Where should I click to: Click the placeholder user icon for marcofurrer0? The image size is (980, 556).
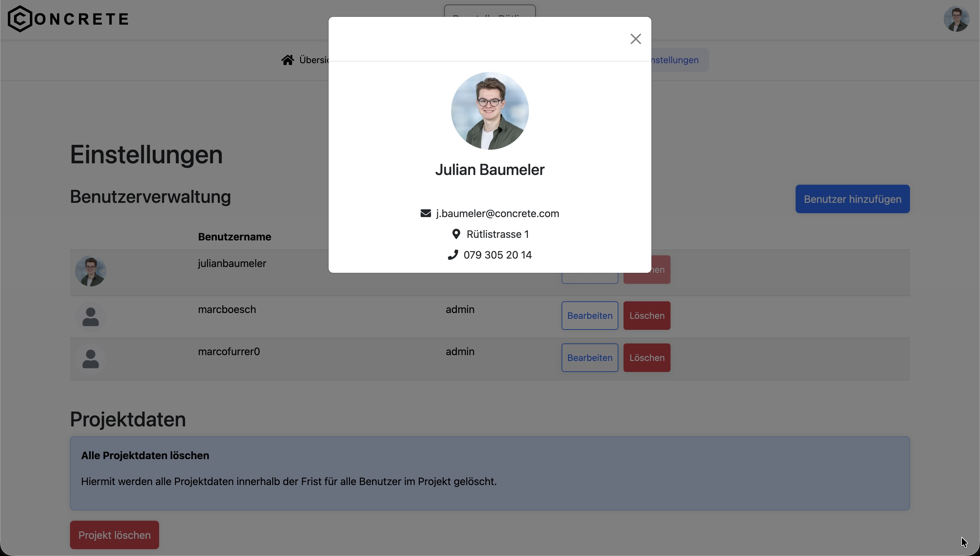coord(90,358)
